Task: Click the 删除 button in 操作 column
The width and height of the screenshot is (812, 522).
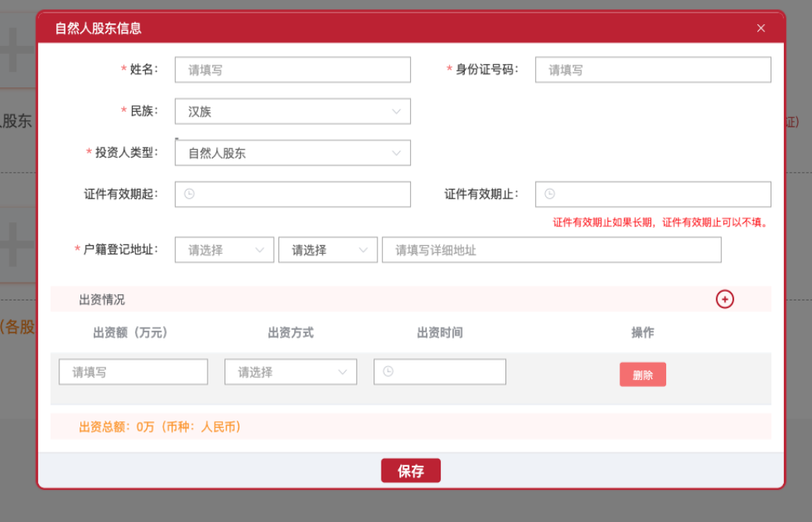Action: click(643, 375)
